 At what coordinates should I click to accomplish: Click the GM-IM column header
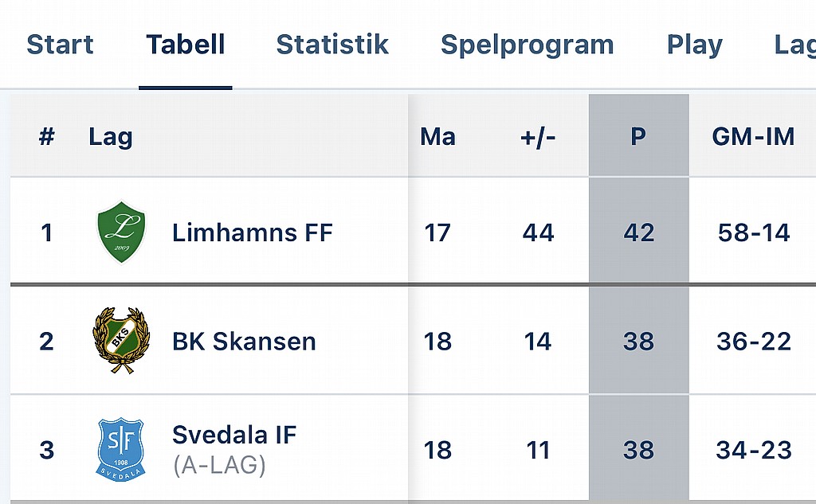point(753,137)
